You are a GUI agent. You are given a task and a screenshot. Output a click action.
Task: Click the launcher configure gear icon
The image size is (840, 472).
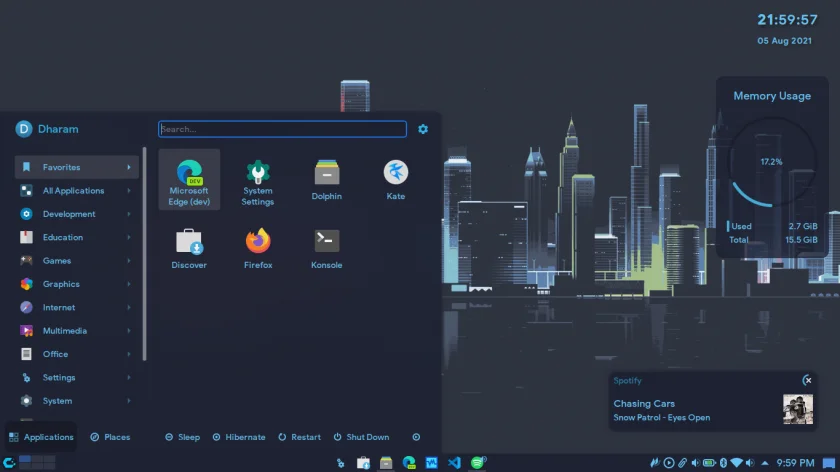(x=423, y=129)
